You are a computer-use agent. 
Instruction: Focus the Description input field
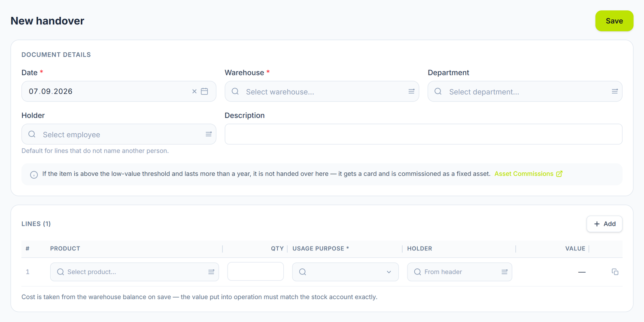[x=423, y=134]
